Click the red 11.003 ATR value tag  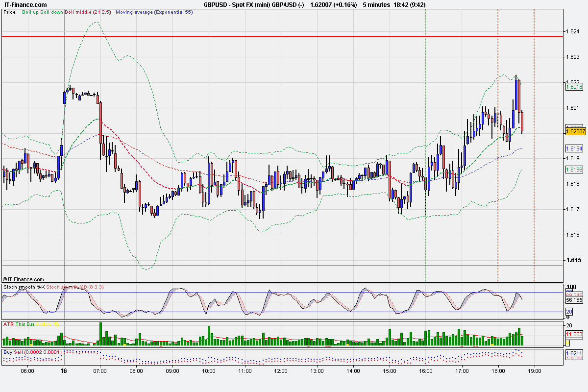[574, 334]
